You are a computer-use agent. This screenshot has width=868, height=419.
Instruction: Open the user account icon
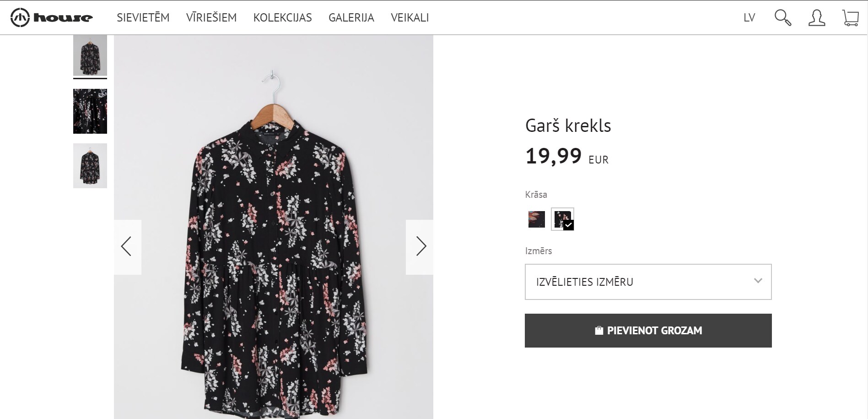pyautogui.click(x=816, y=18)
